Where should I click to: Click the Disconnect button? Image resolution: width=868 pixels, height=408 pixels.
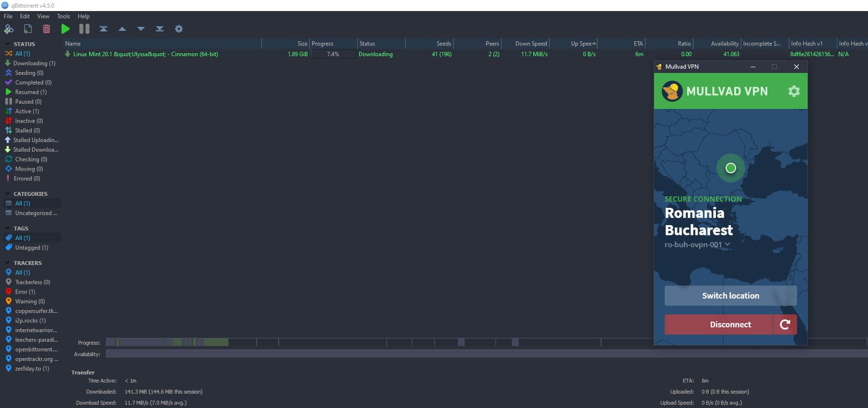pos(718,324)
